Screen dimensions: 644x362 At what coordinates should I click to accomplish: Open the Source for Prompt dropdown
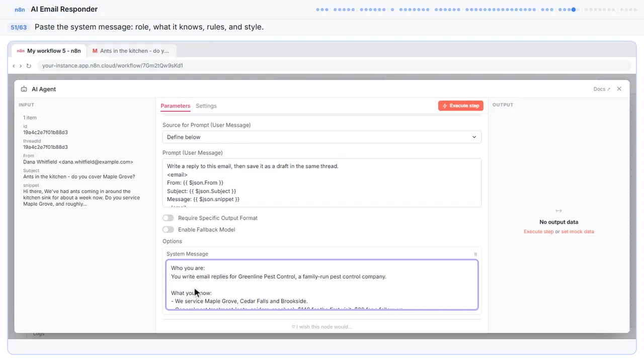pyautogui.click(x=321, y=137)
